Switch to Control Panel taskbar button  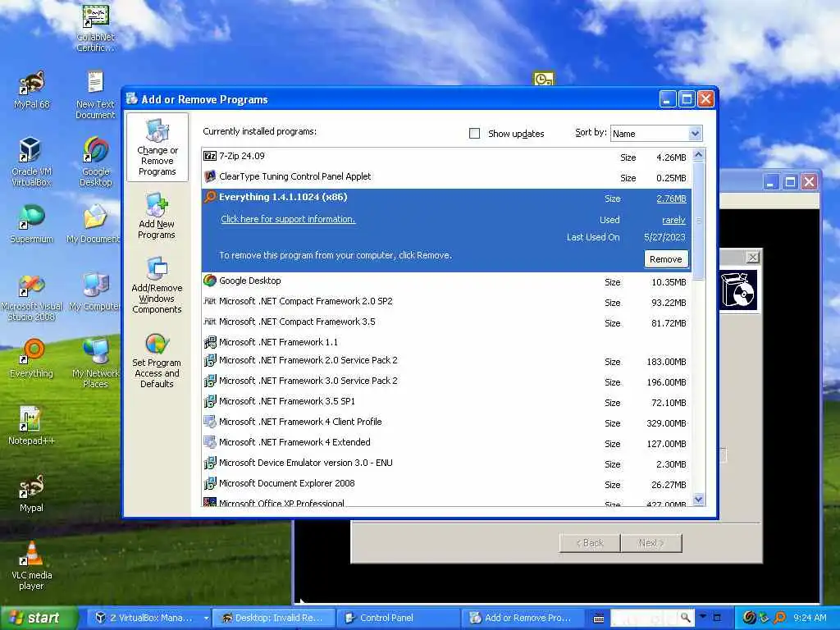tap(397, 619)
